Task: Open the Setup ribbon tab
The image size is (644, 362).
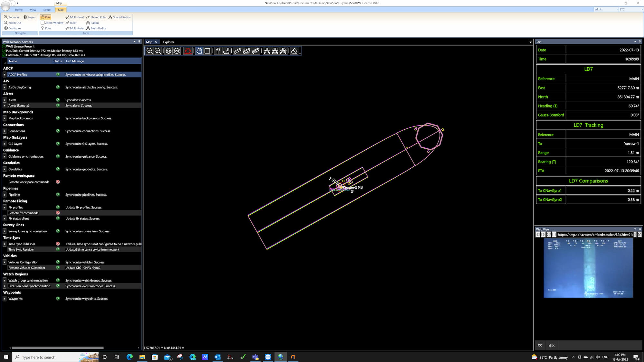Action: pyautogui.click(x=47, y=10)
